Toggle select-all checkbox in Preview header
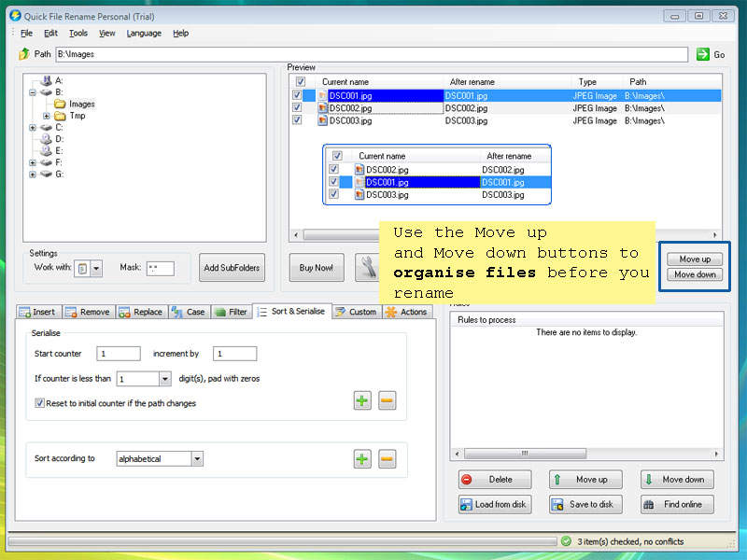747x560 pixels. coord(300,82)
